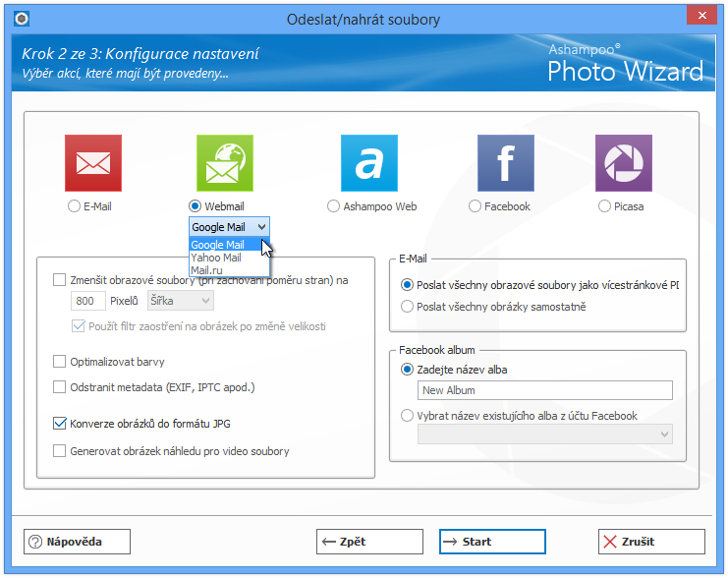This screenshot has width=728, height=578.
Task: Click the red E-Mail envelope icon
Action: click(93, 163)
